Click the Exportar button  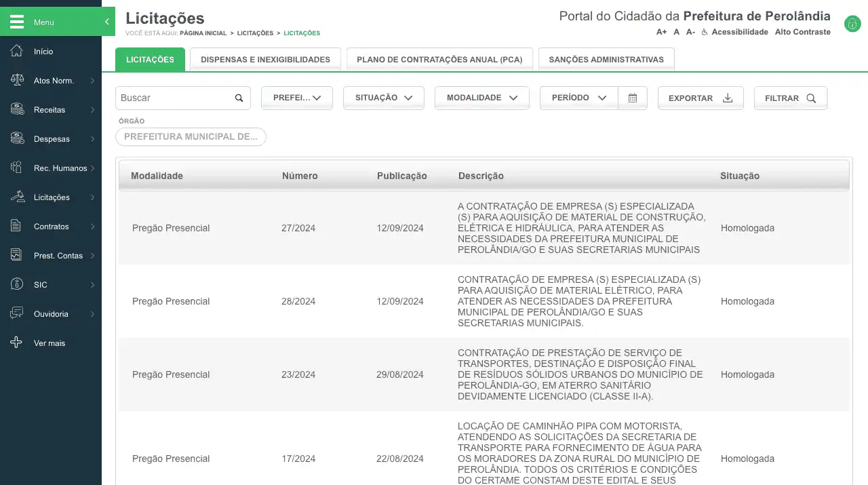[x=700, y=98]
